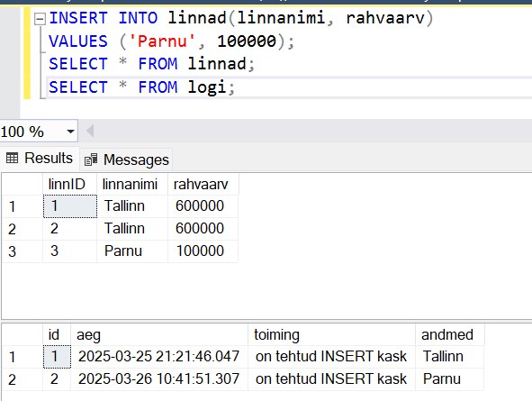Image resolution: width=532 pixels, height=401 pixels.
Task: Switch to the Messages tab
Action: point(126,159)
